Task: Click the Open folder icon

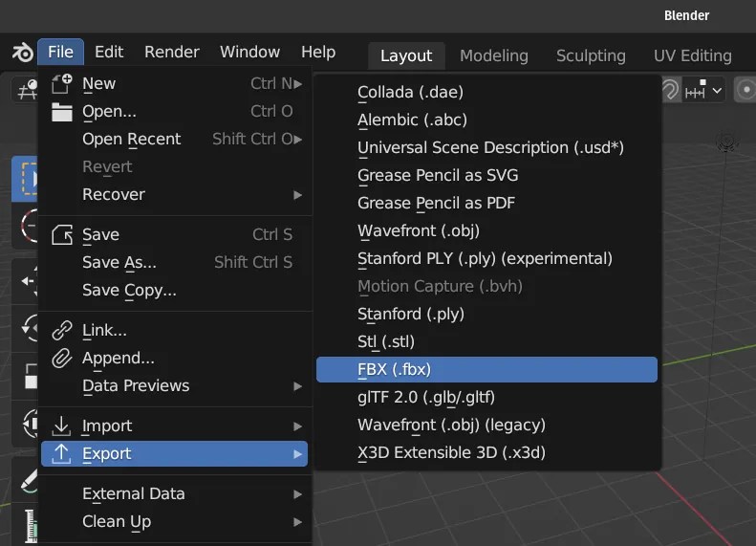Action: (62, 112)
